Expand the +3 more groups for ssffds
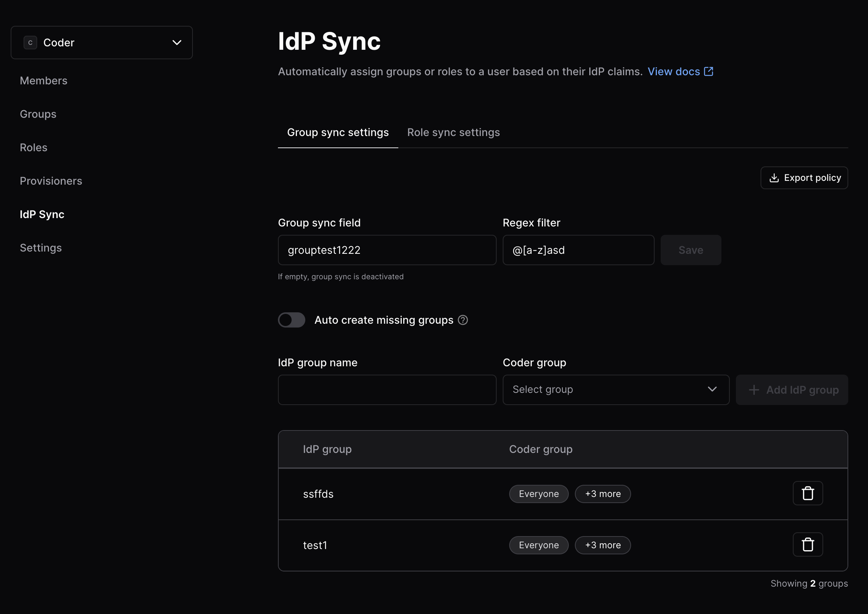This screenshot has height=614, width=868. pyautogui.click(x=602, y=494)
